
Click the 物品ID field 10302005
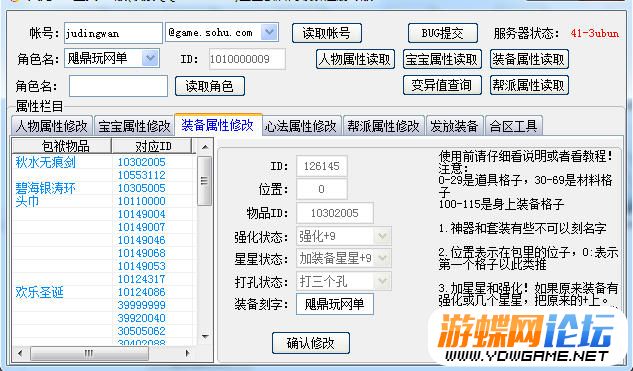[x=335, y=213]
